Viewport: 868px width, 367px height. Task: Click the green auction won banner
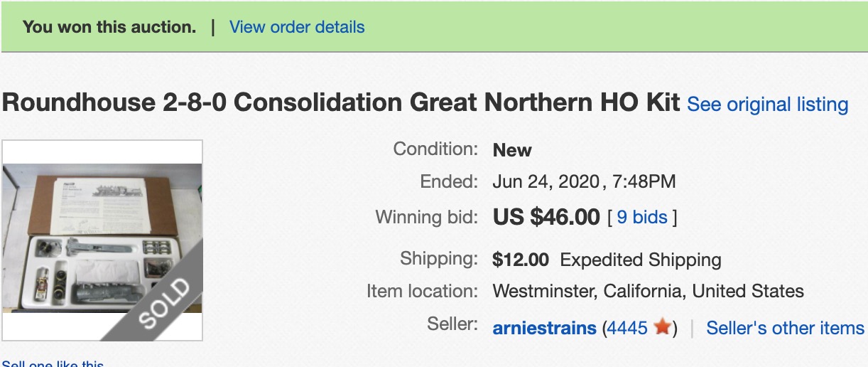click(434, 26)
